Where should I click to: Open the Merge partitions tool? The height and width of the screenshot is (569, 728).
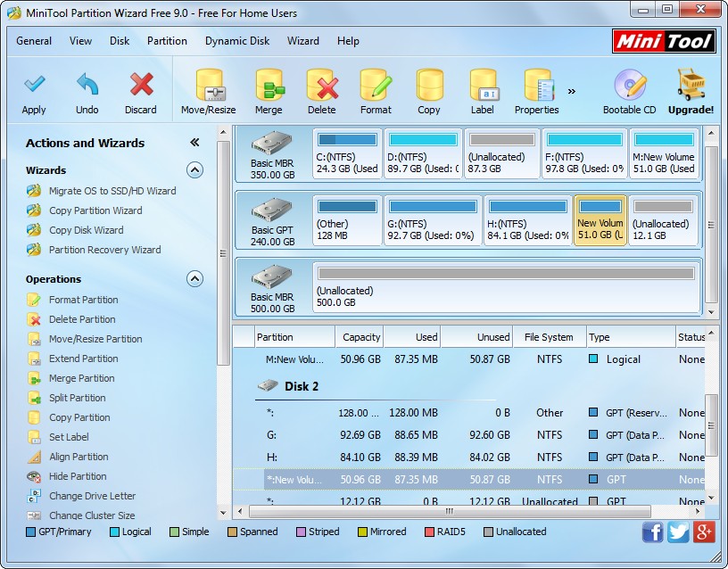click(x=269, y=89)
